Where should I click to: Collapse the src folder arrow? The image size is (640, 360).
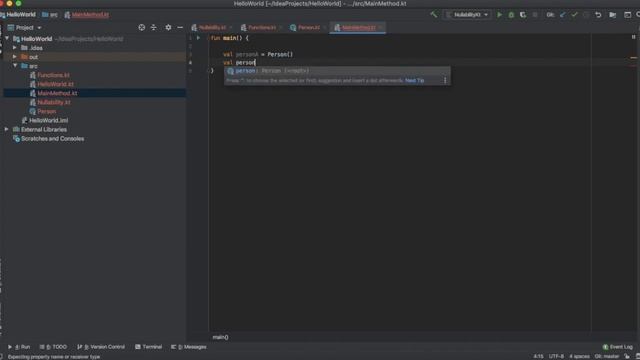(x=15, y=66)
